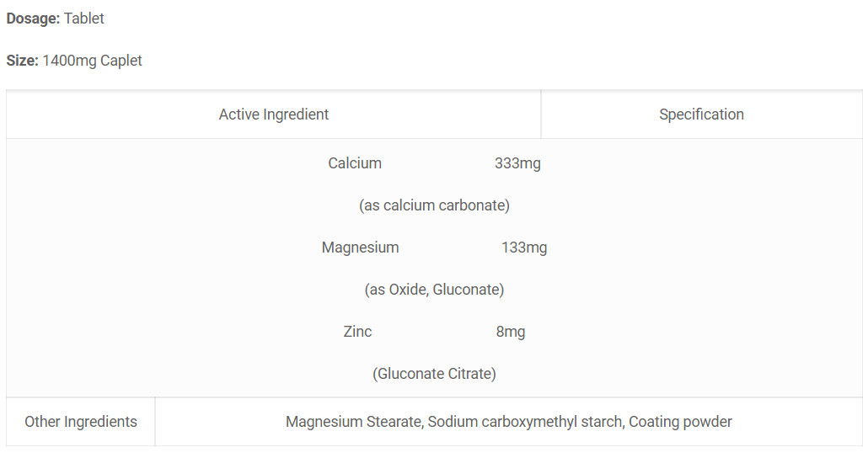This screenshot has height=458, width=868.
Task: Click the 8mg zinc amount
Action: (x=511, y=332)
